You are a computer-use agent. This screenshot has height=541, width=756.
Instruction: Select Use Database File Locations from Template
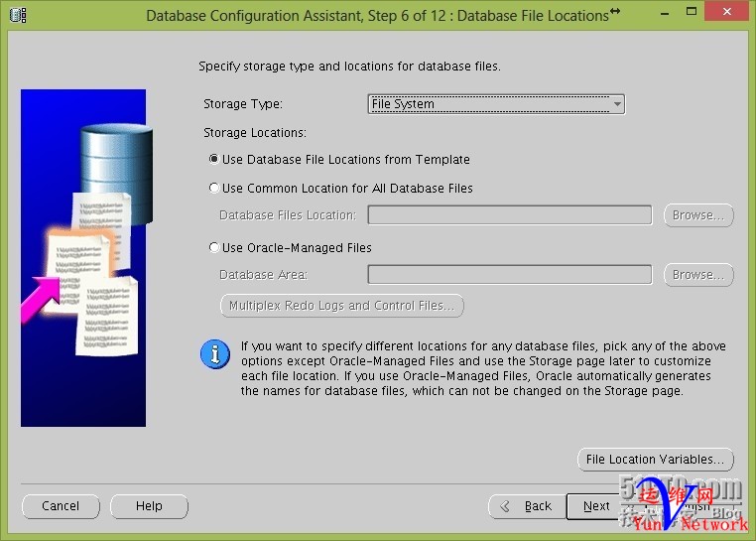coord(339,159)
